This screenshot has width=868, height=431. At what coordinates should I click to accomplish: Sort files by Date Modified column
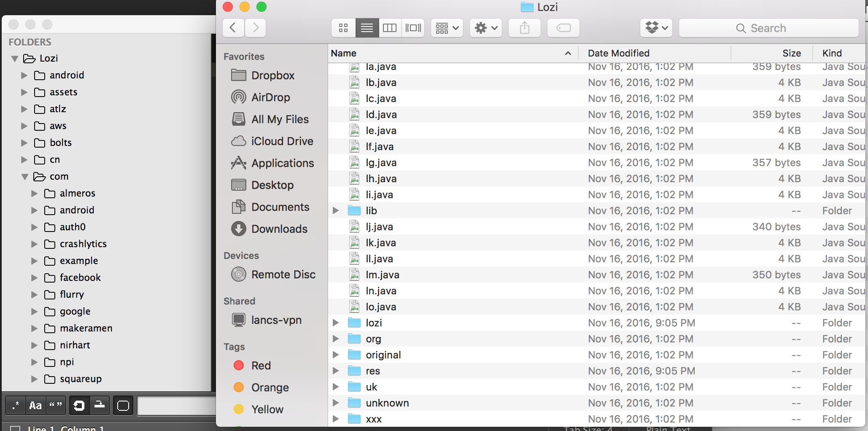(x=618, y=53)
